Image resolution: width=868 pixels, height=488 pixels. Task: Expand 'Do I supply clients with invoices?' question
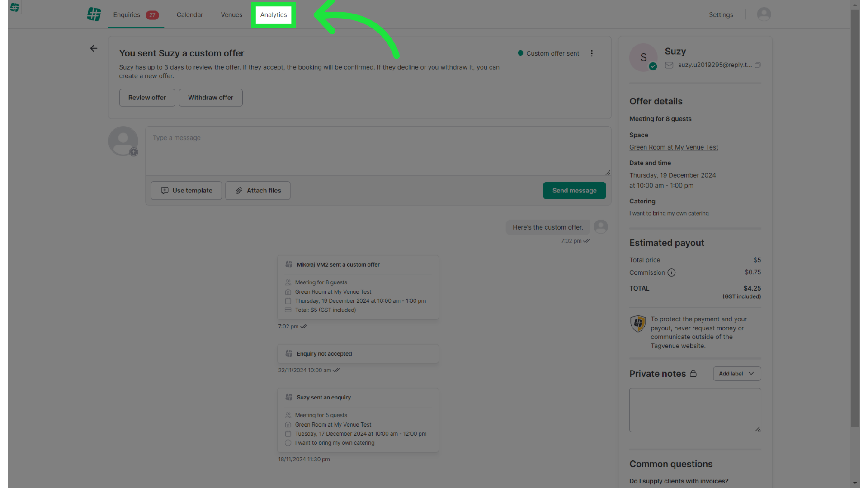679,481
